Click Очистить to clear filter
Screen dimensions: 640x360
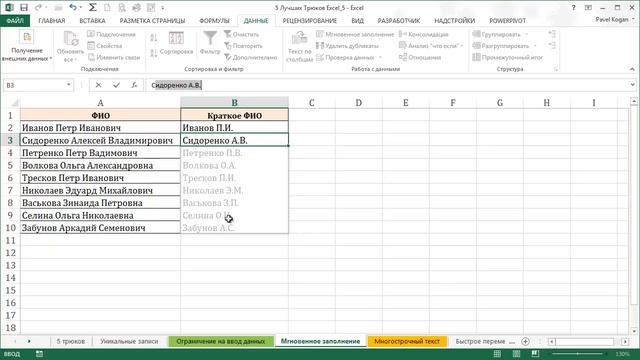point(241,34)
